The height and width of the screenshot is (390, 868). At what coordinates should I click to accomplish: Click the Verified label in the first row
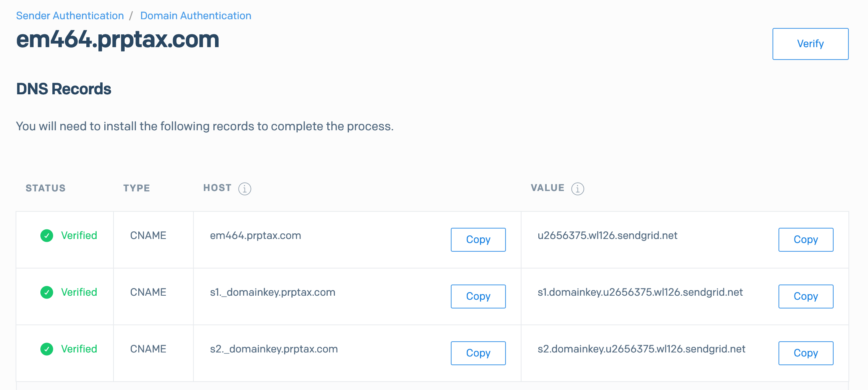[x=79, y=236]
